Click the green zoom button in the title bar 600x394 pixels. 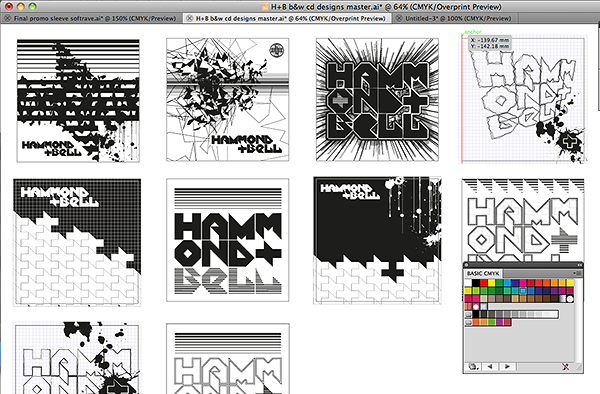33,7
